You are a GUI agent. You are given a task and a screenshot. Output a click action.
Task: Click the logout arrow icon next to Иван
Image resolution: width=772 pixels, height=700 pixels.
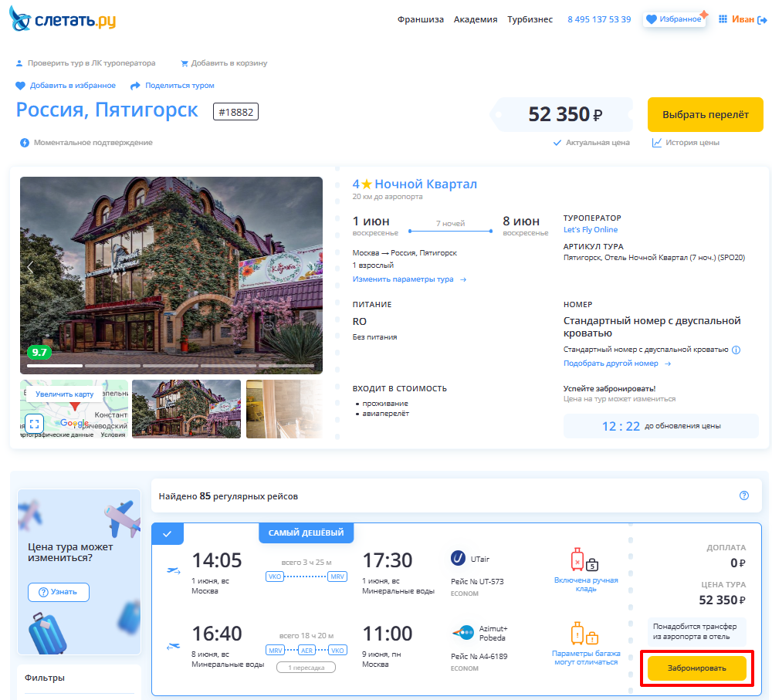click(762, 20)
